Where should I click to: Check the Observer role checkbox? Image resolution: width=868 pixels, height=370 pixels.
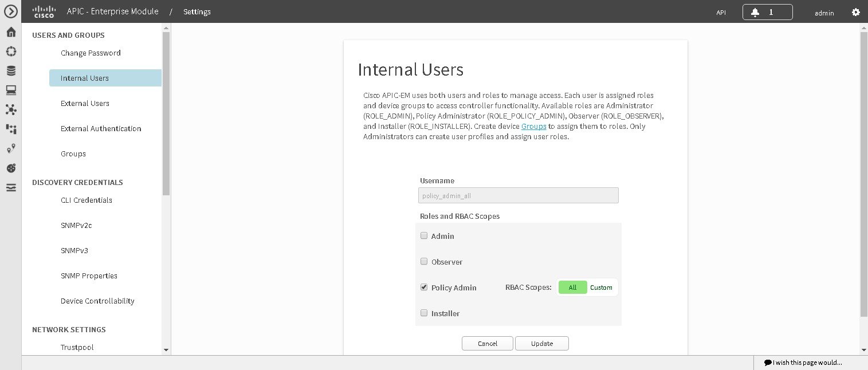coord(424,261)
